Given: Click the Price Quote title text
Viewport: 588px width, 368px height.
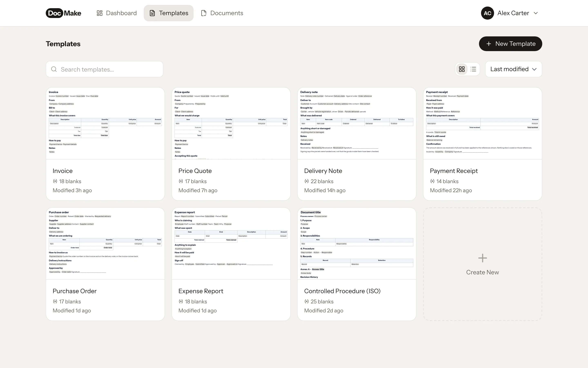Looking at the screenshot, I should point(195,171).
